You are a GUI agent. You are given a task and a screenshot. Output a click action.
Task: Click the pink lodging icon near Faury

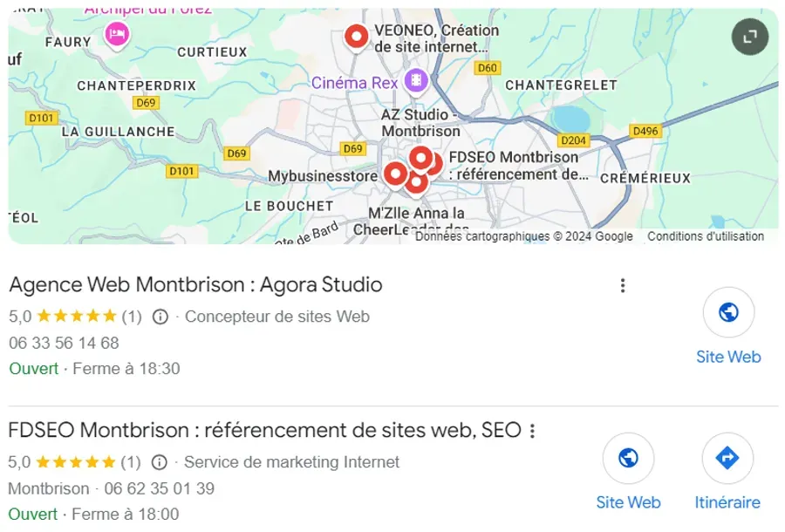pyautogui.click(x=116, y=35)
